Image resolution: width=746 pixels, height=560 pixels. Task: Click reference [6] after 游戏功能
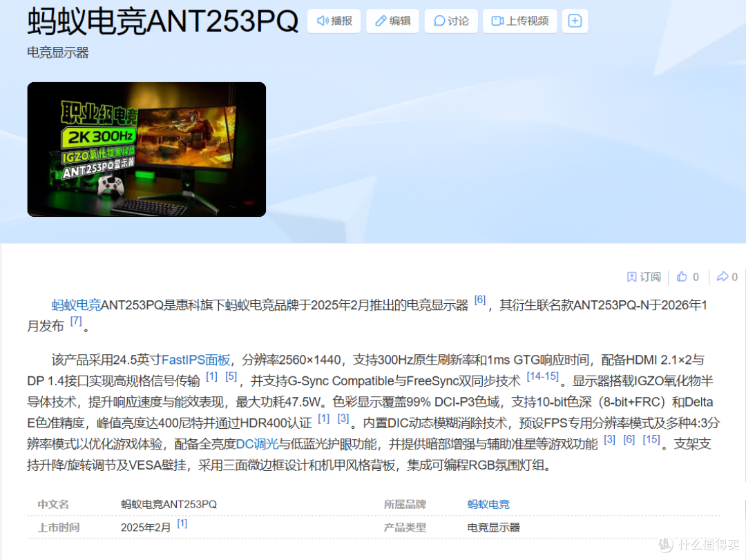pos(629,439)
